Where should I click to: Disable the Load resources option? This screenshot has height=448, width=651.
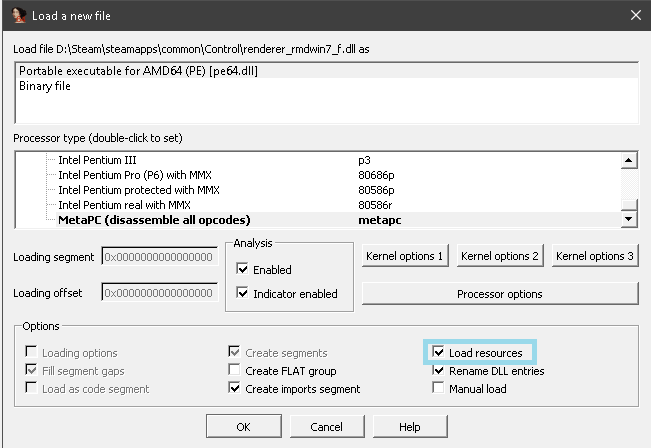(x=439, y=352)
